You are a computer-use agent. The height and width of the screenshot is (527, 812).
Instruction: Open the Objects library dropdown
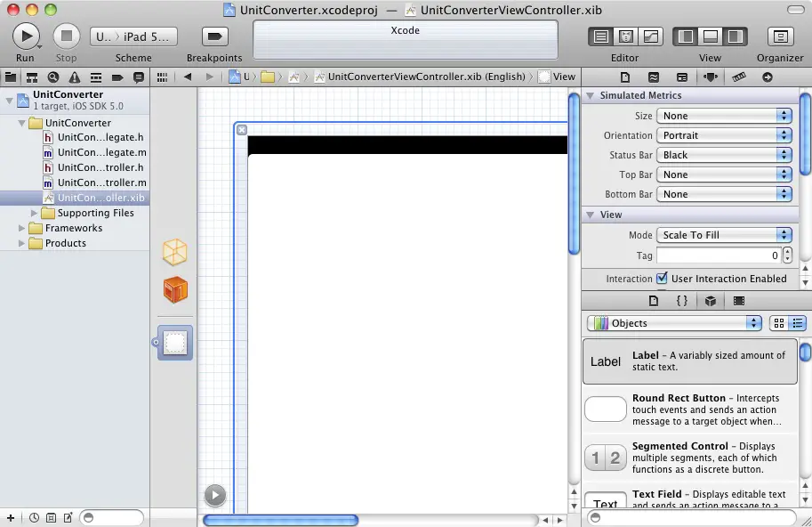tap(674, 323)
